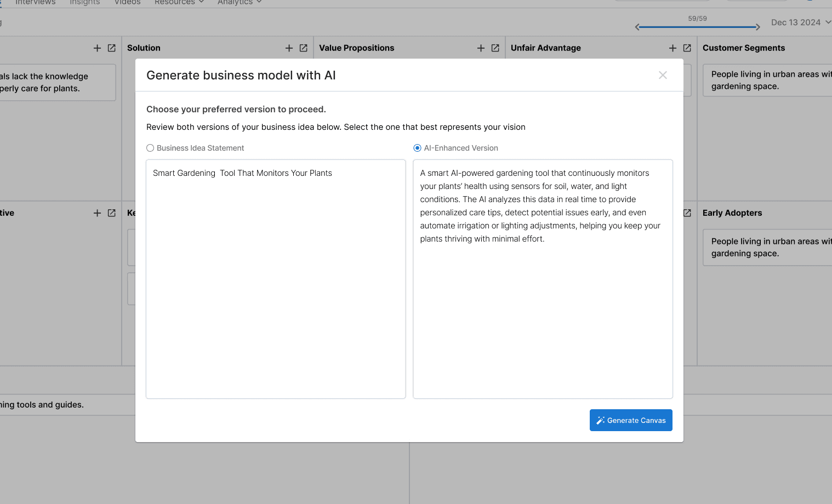The width and height of the screenshot is (832, 504).
Task: Click inside the AI-Enhanced Version text box
Action: click(543, 279)
